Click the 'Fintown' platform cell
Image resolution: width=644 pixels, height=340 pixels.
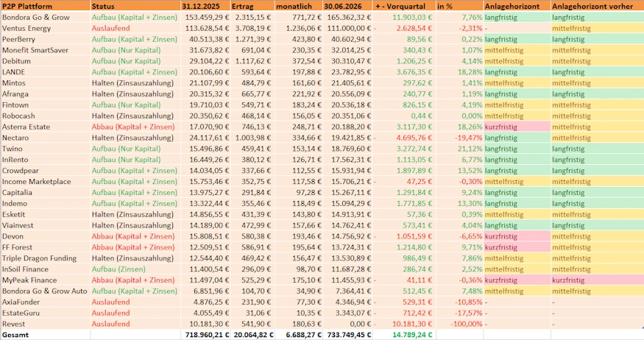45,105
